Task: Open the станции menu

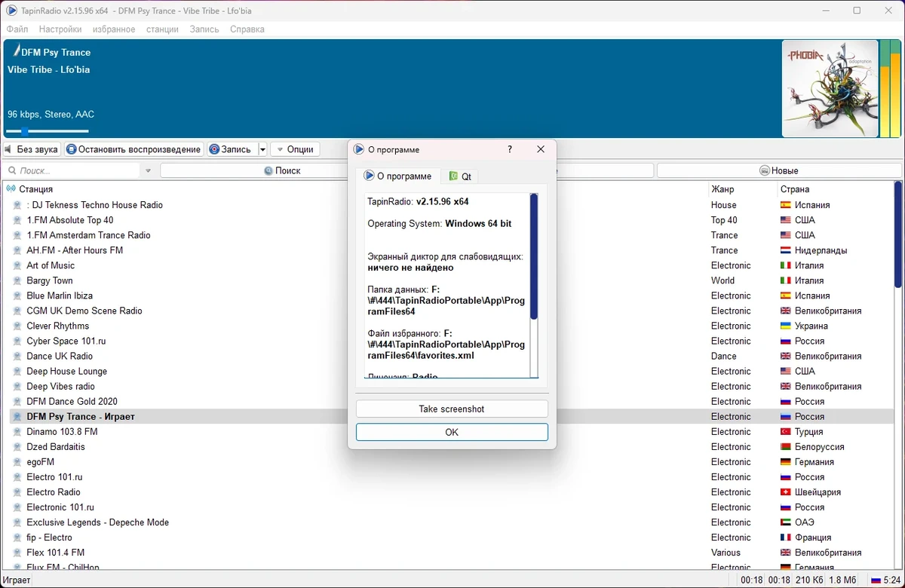Action: (x=162, y=29)
